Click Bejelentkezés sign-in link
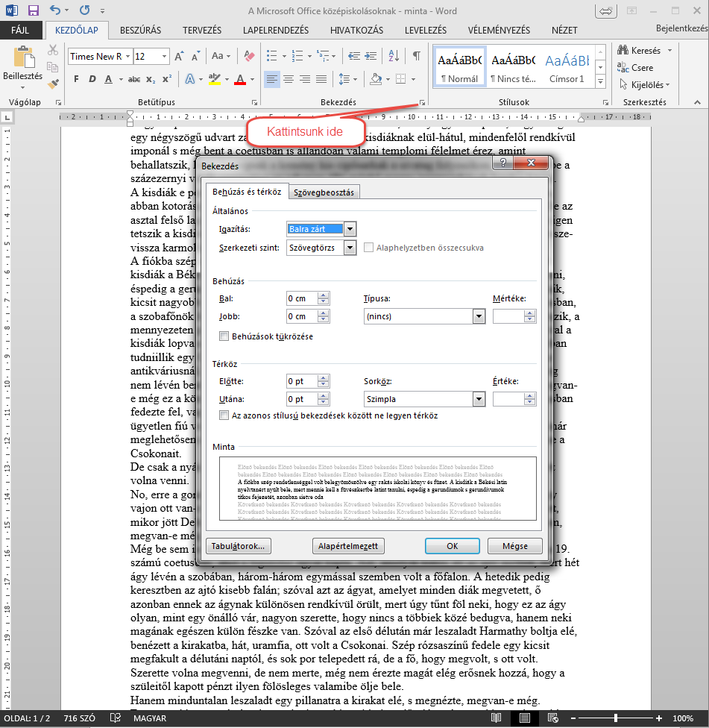Viewport: 709px width, 728px height. click(x=682, y=28)
